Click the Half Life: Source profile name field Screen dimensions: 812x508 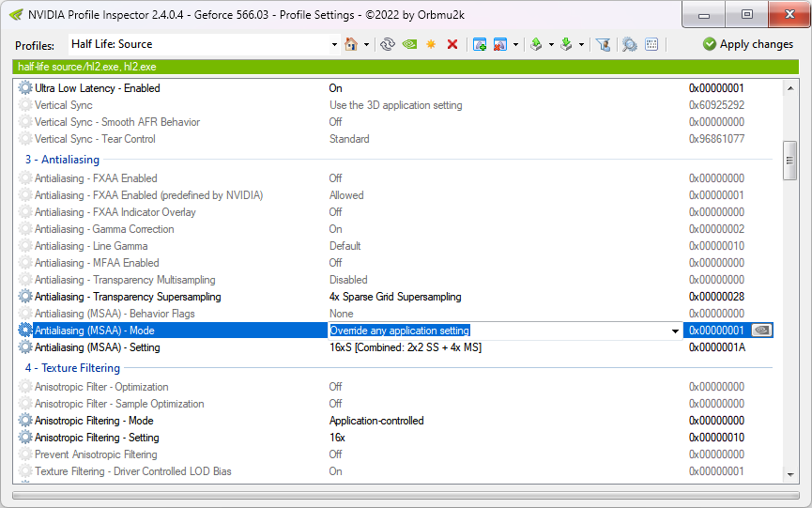(x=199, y=44)
